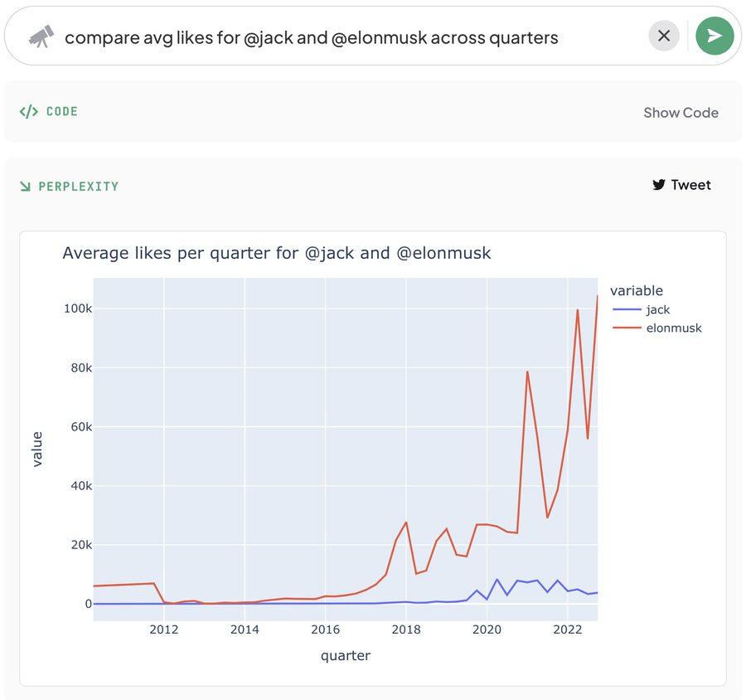This screenshot has width=746, height=700.
Task: Click the code brackets icon
Action: coord(28,111)
